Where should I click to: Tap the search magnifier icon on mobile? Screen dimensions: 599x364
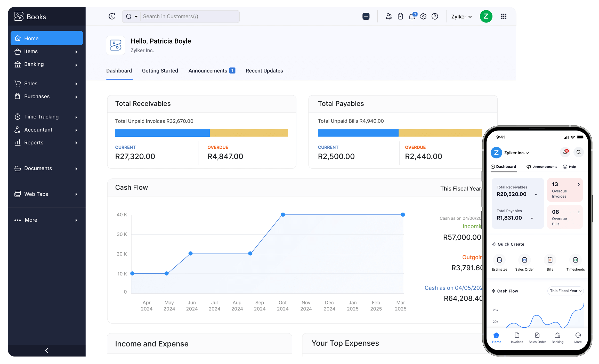click(x=579, y=152)
